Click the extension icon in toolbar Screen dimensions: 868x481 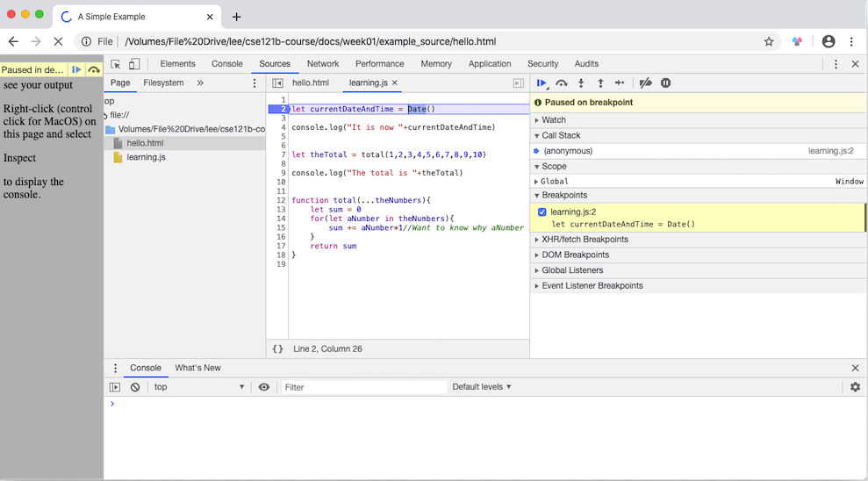(x=797, y=41)
